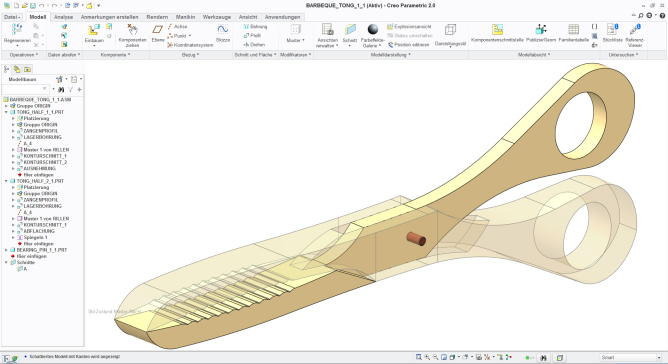Collapse the TONG_HALF_1_1.PRT tree node

click(6, 112)
